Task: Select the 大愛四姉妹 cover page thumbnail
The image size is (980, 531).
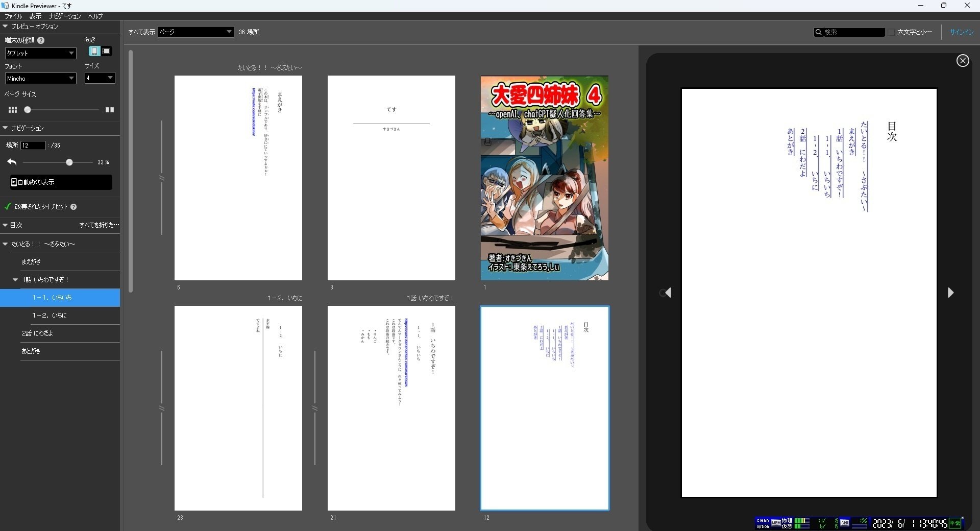Action: tap(544, 178)
